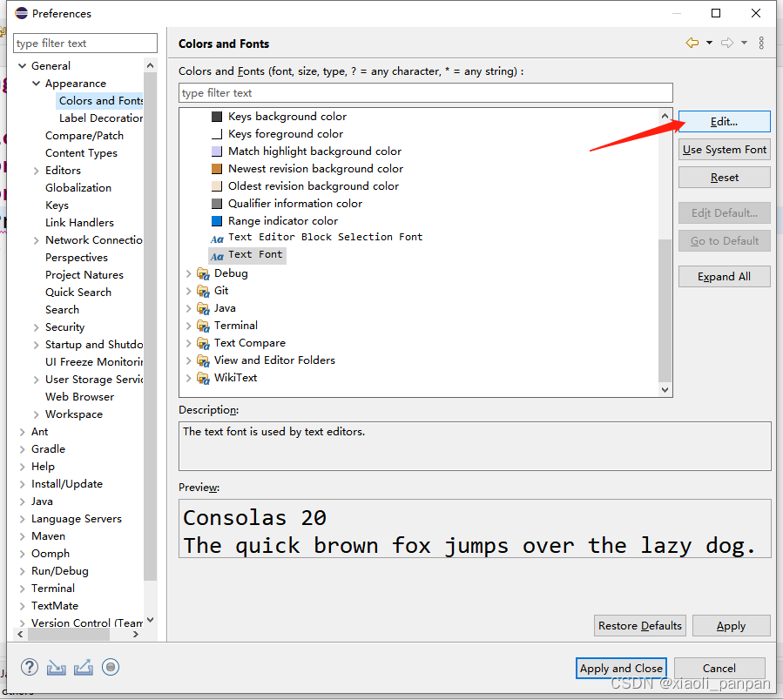Focus the Colors and Fonts filter field
This screenshot has height=700, width=783.
(x=425, y=93)
